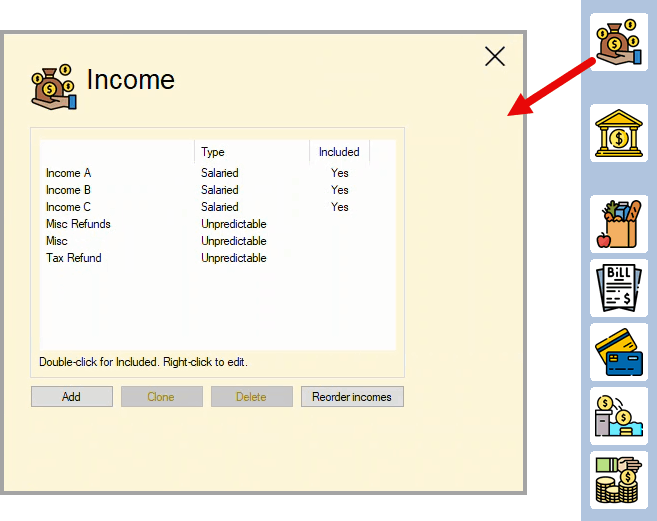The image size is (657, 521).
Task: Select the Income C row
Action: (217, 207)
